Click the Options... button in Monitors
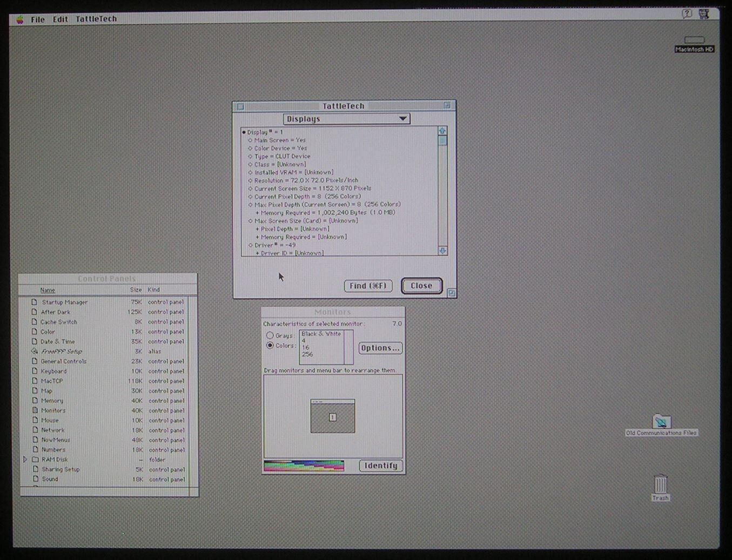 click(380, 348)
